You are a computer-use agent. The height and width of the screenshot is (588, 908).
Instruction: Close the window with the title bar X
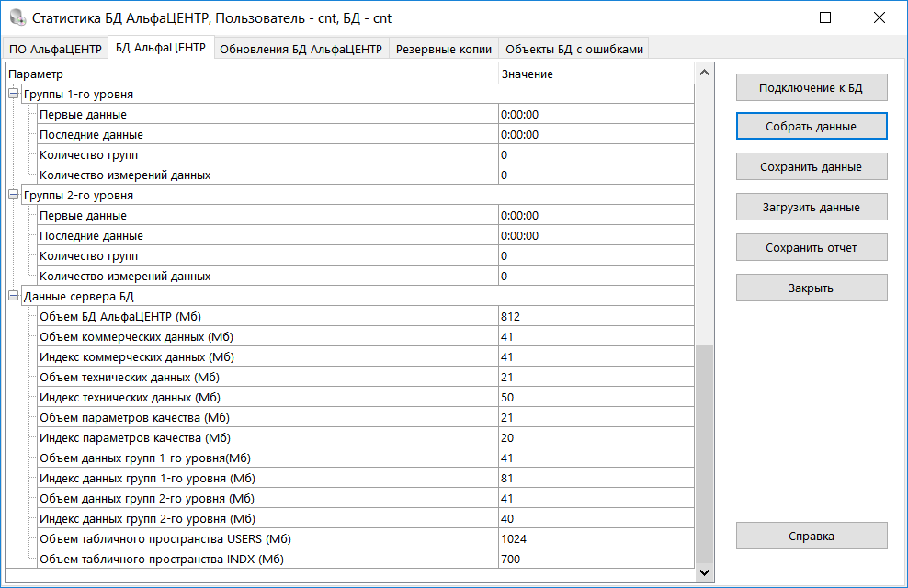(879, 17)
